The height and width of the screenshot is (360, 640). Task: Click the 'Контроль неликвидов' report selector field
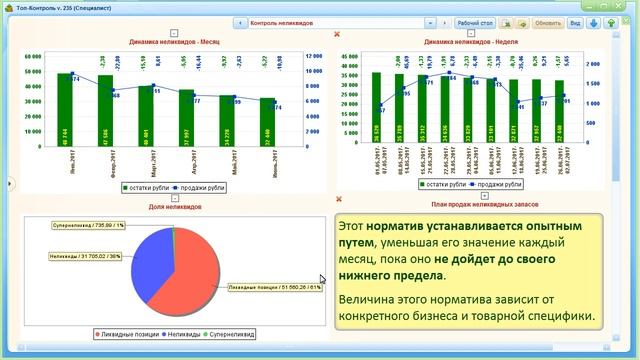pyautogui.click(x=336, y=23)
